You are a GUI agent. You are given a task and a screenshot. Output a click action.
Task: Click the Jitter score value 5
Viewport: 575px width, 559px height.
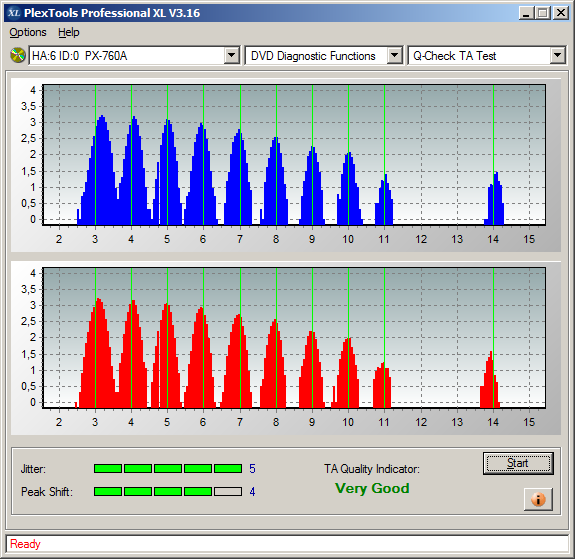252,469
